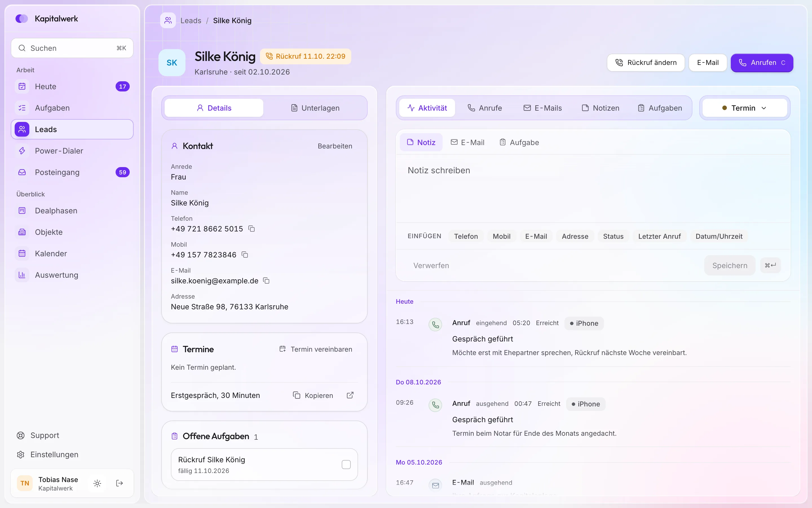The height and width of the screenshot is (508, 812).
Task: Toggle the light/dark theme sun icon
Action: [97, 483]
